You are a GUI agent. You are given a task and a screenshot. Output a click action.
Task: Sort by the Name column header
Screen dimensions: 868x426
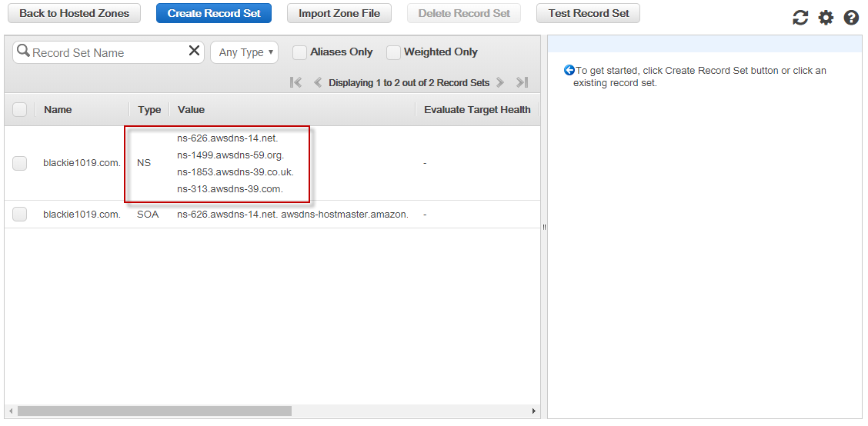[58, 109]
